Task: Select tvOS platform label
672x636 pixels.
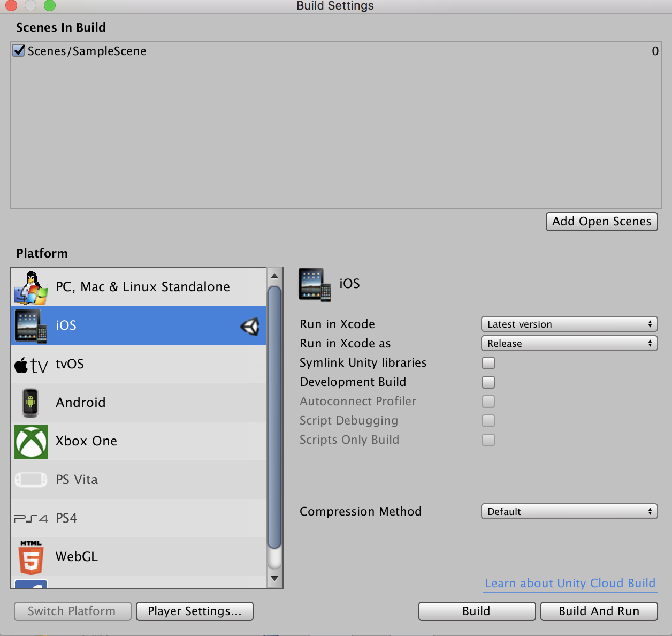Action: click(70, 364)
